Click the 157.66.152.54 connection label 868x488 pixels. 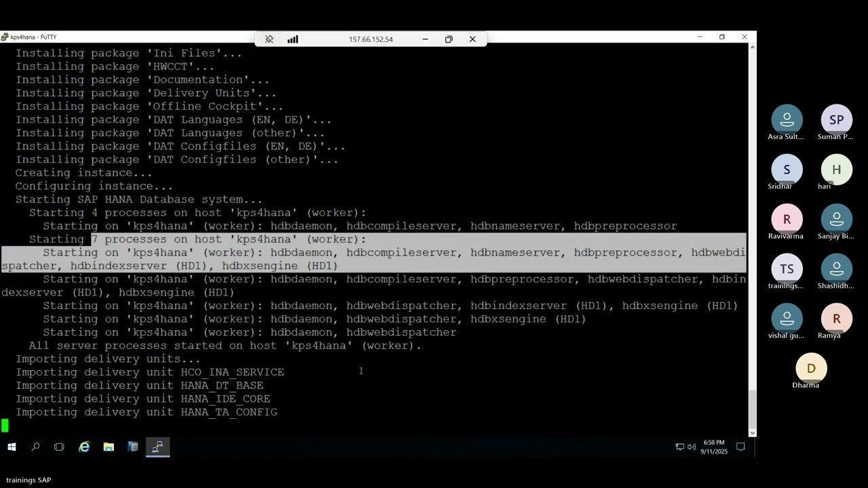(x=371, y=39)
